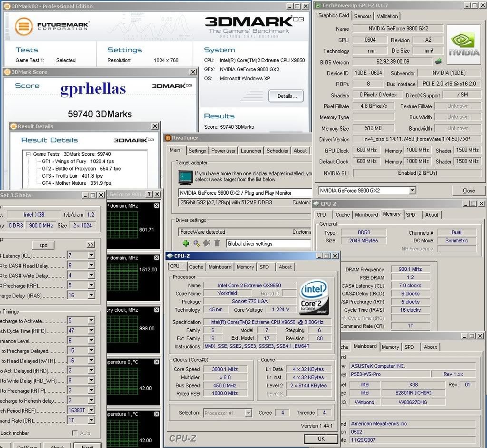Screen dimensions: 487x448
Task: Open the tRAS dropdown showing 16
Action: 91,295
